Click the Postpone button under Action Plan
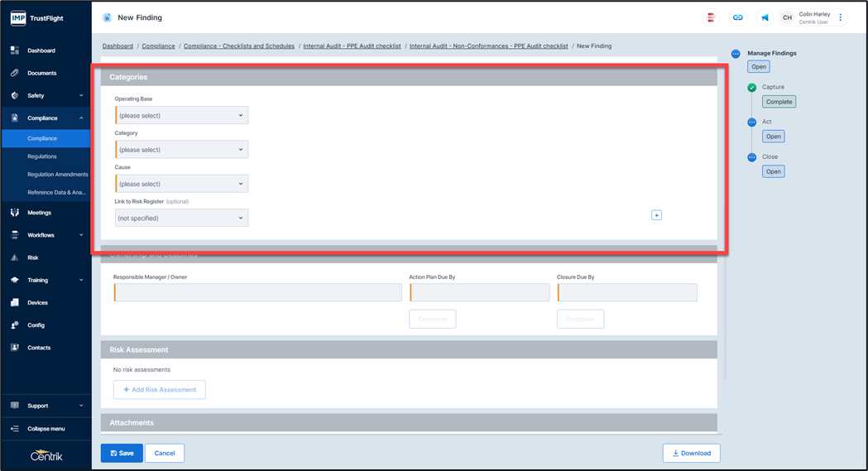Image resolution: width=868 pixels, height=471 pixels. coord(432,320)
